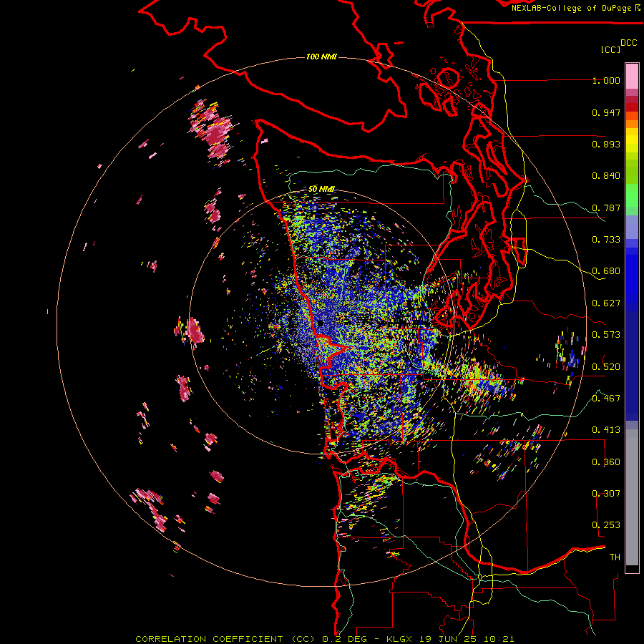Click the 0.627 scale value
This screenshot has width=644, height=644.
coord(606,303)
